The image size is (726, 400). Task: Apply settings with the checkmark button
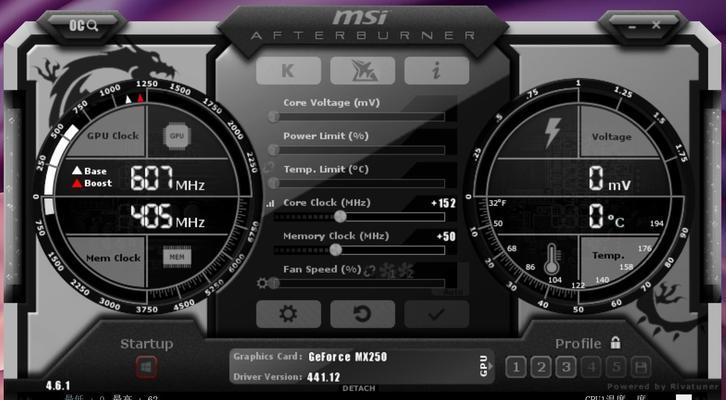(436, 314)
